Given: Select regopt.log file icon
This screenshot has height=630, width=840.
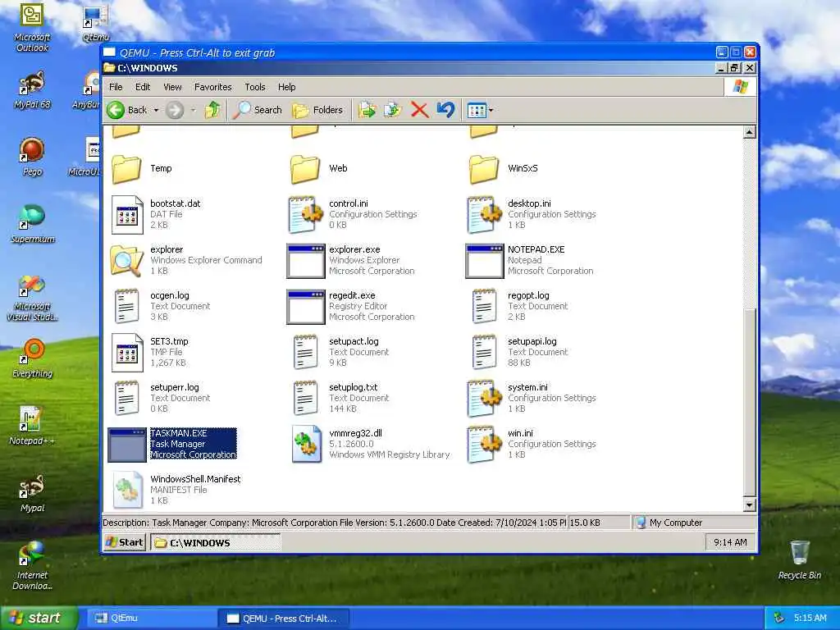Looking at the screenshot, I should (x=484, y=307).
